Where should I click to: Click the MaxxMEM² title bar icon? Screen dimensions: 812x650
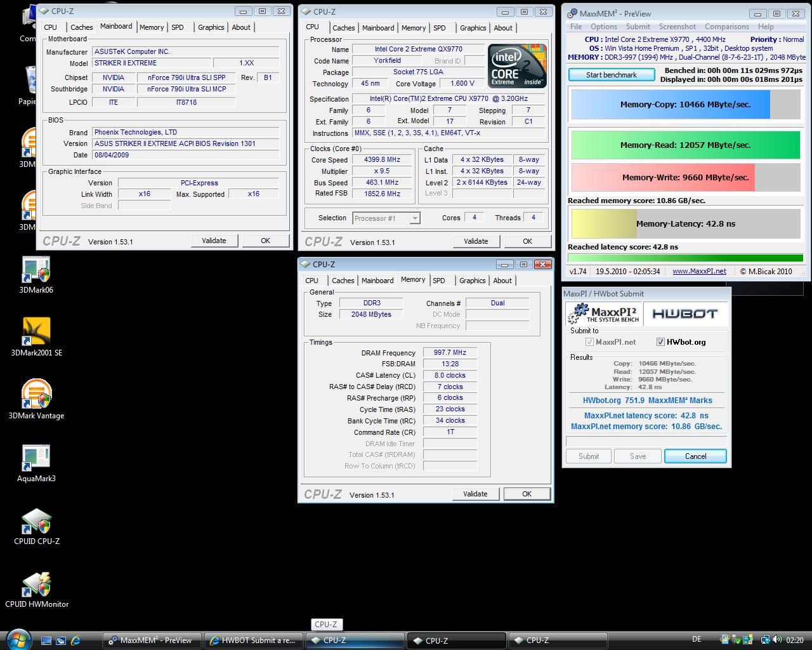coord(572,13)
